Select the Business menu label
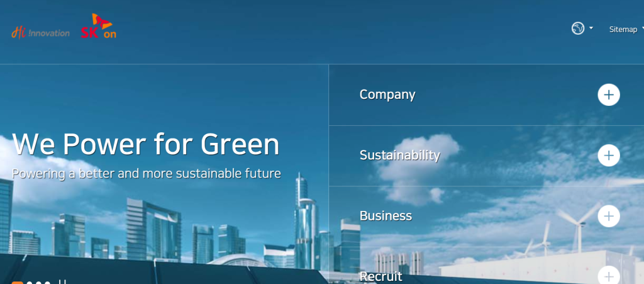The width and height of the screenshot is (644, 284). click(x=386, y=216)
